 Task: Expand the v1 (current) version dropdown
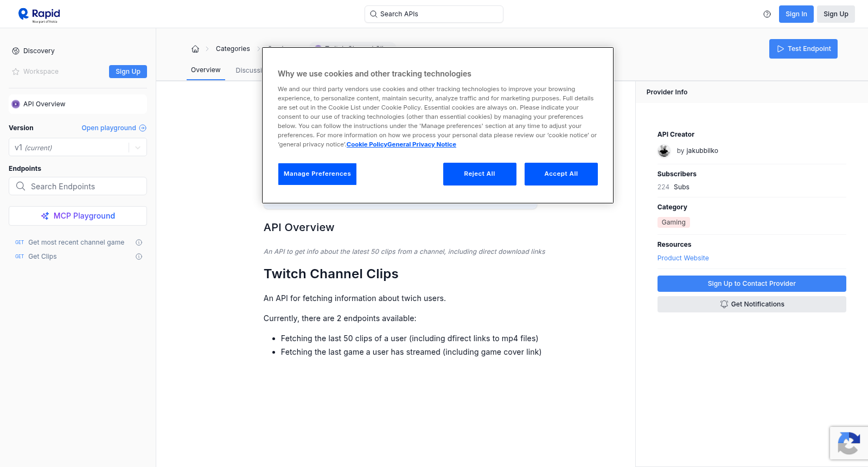pos(78,147)
